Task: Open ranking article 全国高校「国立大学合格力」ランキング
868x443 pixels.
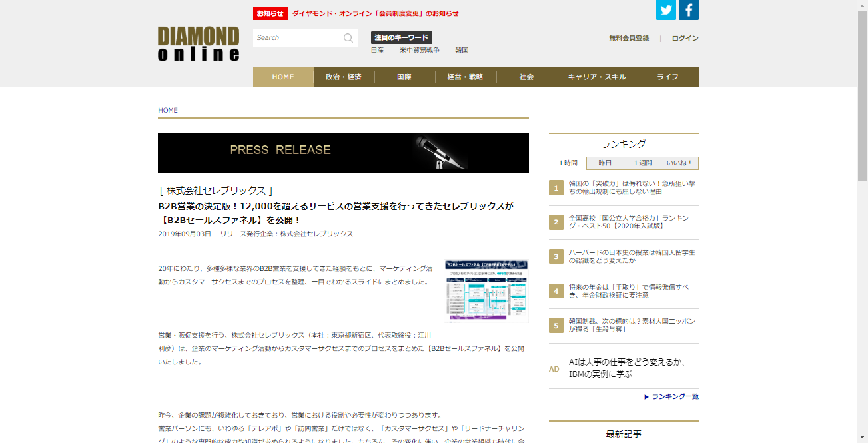Action: 630,222
